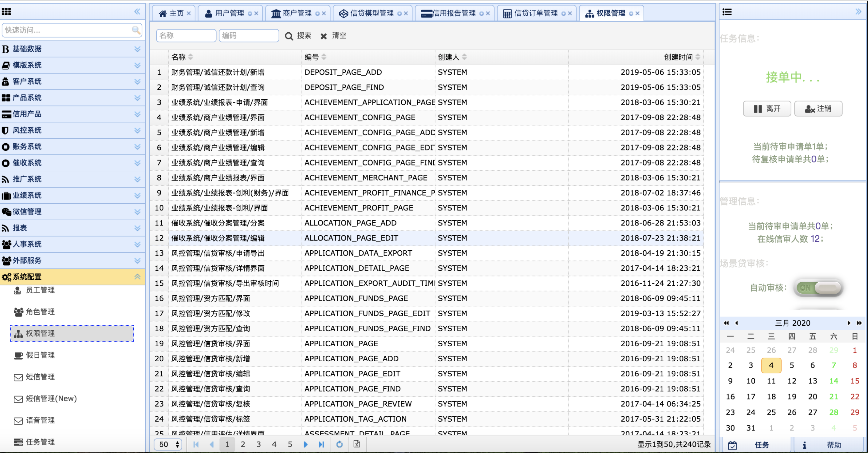Sort by 名称 column sort arrows
This screenshot has width=868, height=453.
point(191,57)
